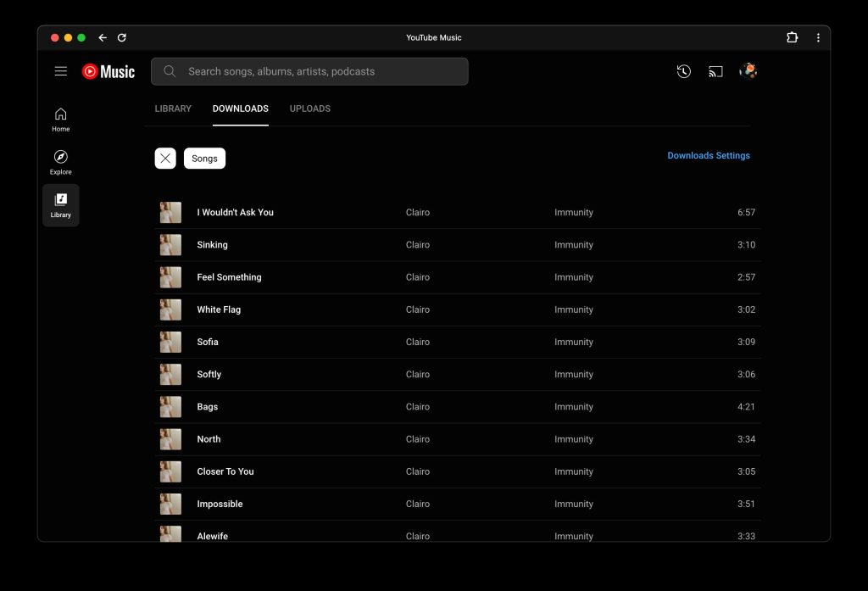Switch to the Uploads tab
Viewport: 868px width, 591px height.
(310, 109)
